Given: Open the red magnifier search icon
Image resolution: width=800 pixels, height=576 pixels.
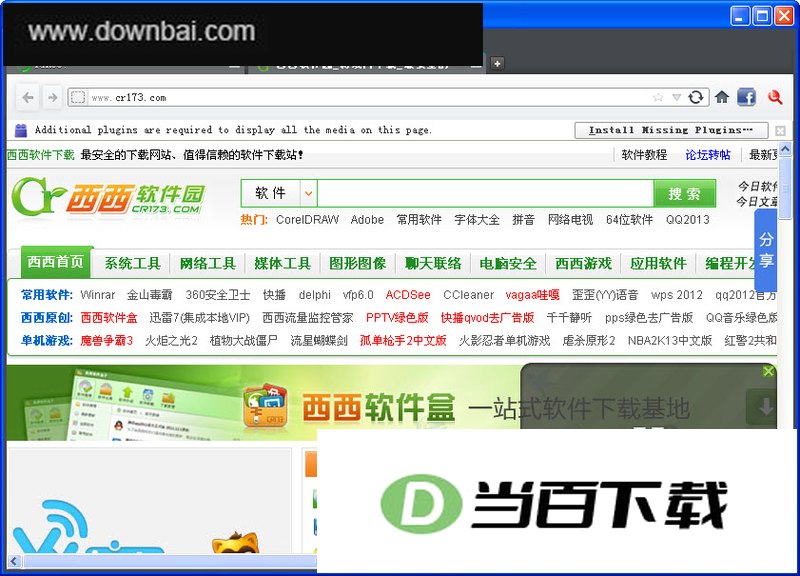Looking at the screenshot, I should tap(775, 97).
